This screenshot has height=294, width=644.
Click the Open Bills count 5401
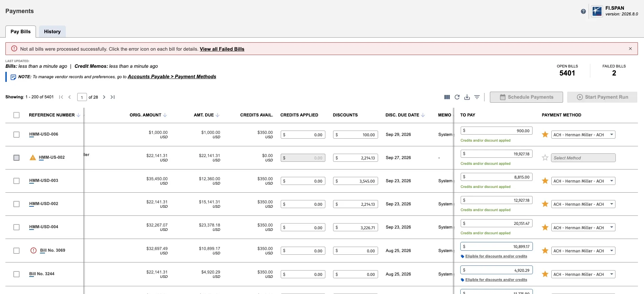[567, 73]
